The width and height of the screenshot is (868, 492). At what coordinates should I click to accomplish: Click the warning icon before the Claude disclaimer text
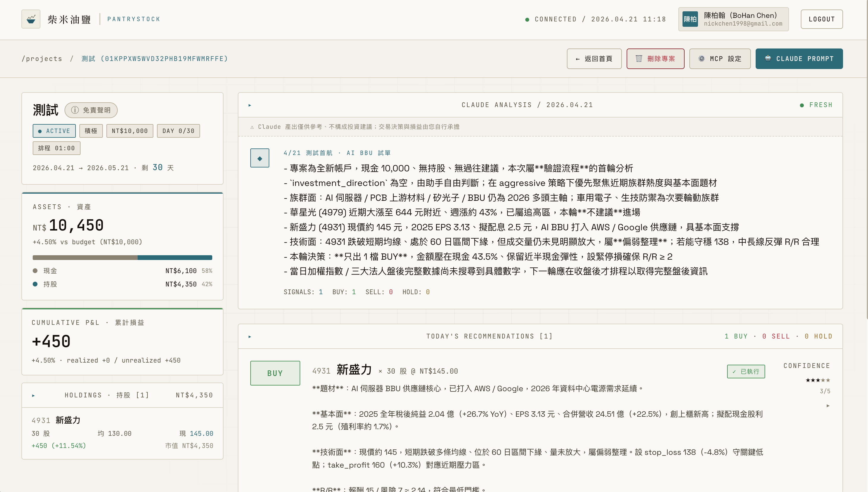[x=252, y=127]
